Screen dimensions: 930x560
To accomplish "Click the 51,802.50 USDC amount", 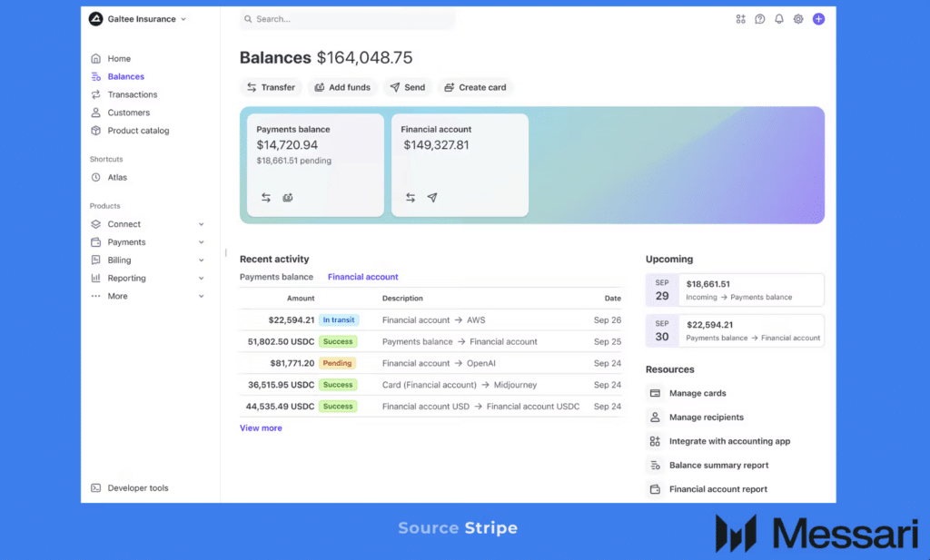I will (x=282, y=342).
